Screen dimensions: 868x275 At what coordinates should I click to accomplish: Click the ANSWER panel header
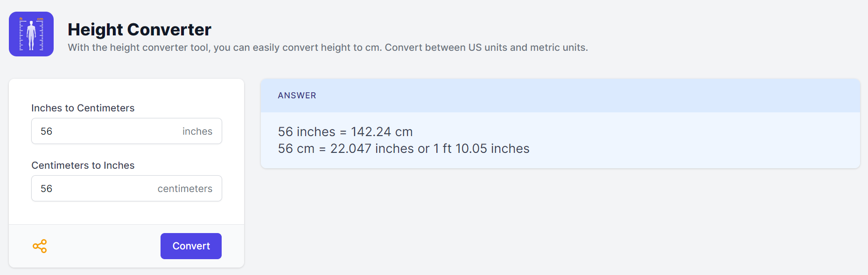click(297, 96)
